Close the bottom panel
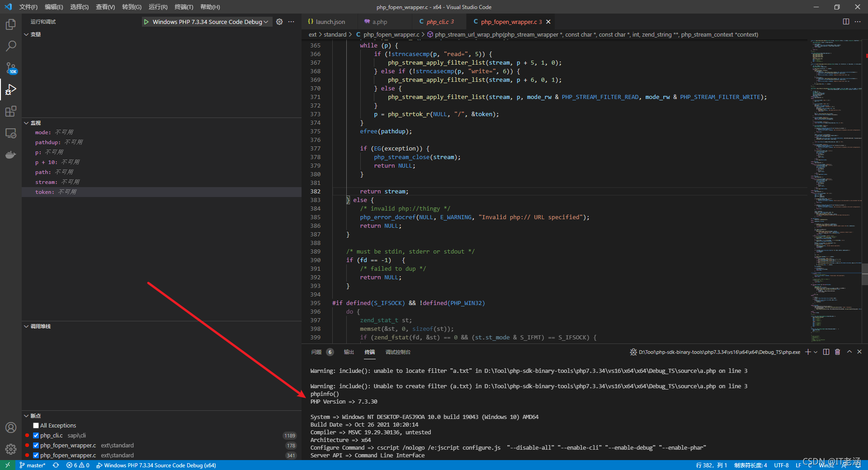Image resolution: width=868 pixels, height=470 pixels. click(859, 352)
